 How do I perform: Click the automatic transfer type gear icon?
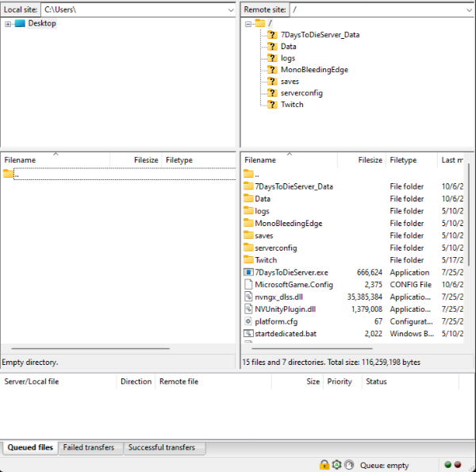[x=336, y=465]
